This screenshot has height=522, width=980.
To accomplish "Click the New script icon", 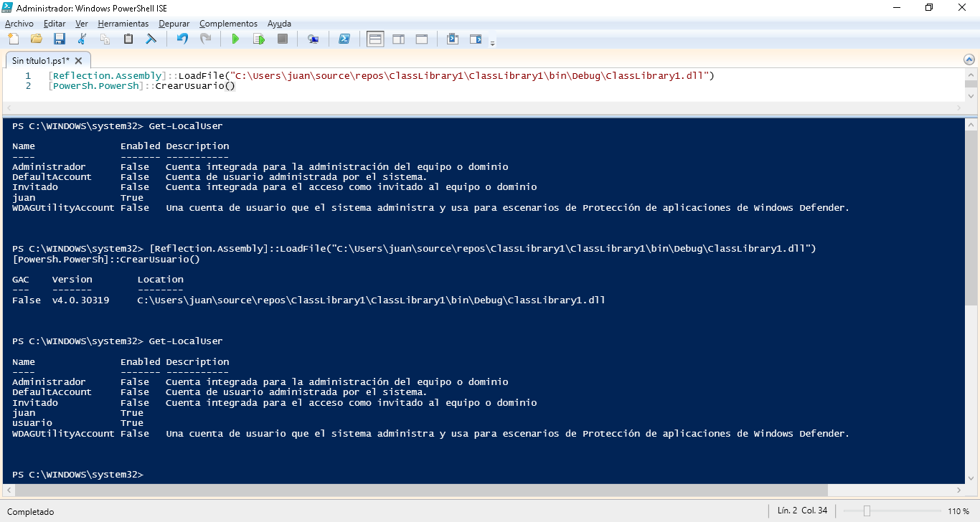I will (x=14, y=39).
